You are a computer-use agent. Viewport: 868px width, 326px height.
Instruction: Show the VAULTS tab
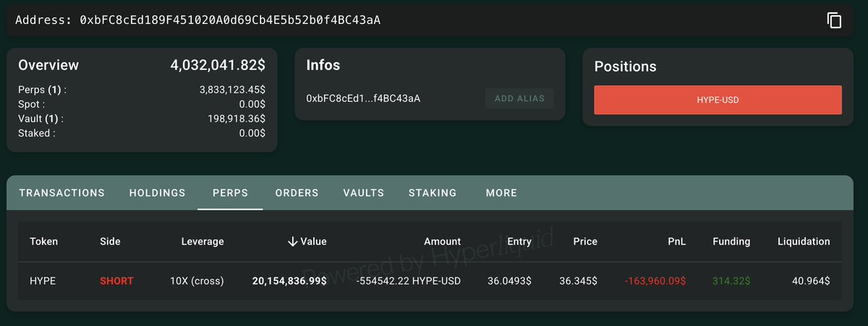(363, 193)
